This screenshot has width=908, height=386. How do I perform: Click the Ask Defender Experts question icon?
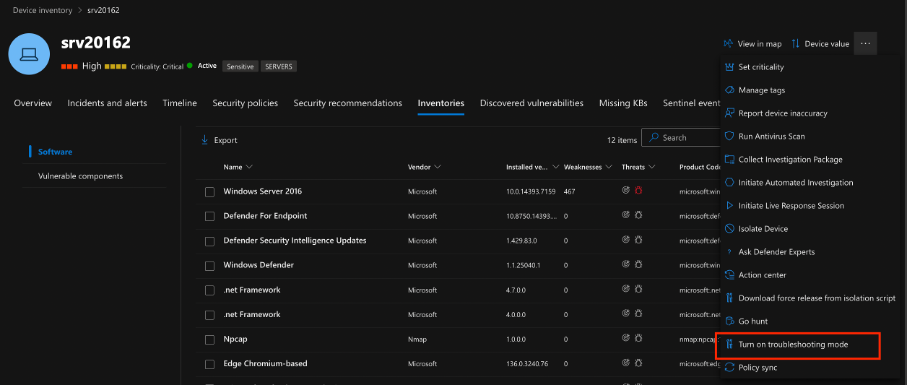[730, 252]
